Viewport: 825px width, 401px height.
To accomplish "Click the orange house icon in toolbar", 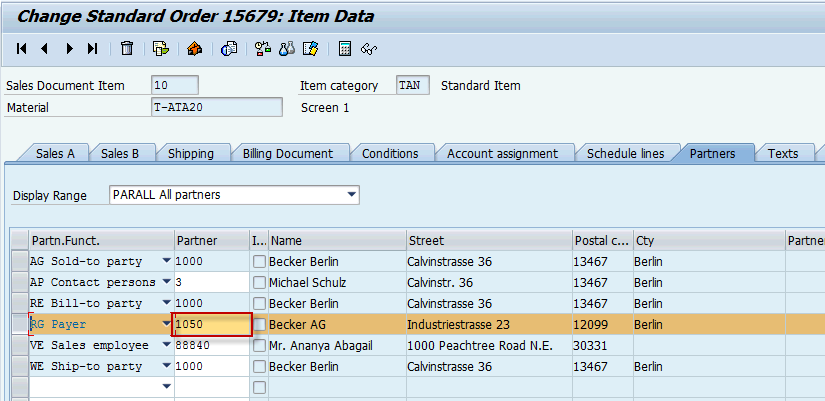I will click(195, 48).
